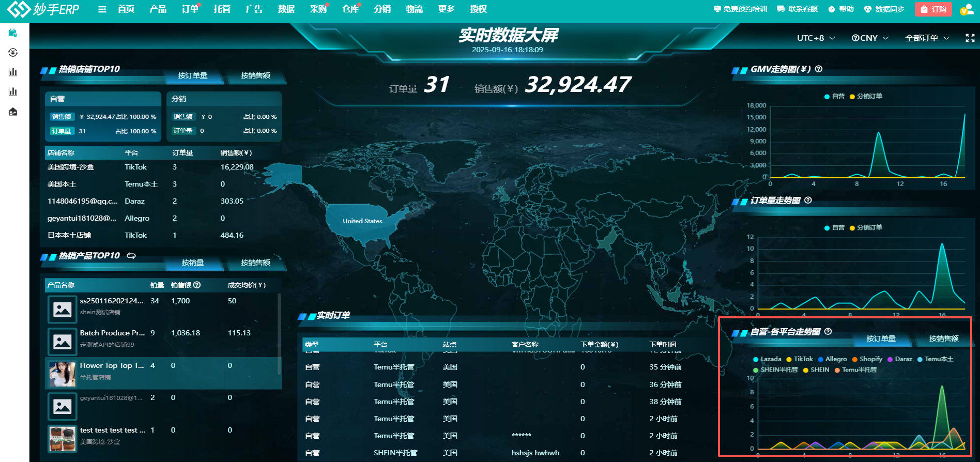Open the UTC+8 timezone dropdown
This screenshot has width=980, height=462.
click(816, 38)
